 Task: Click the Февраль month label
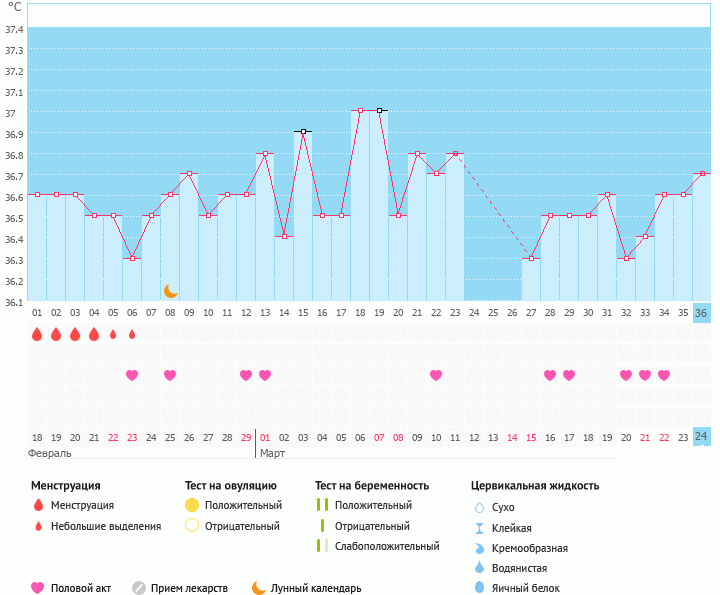coord(48,453)
